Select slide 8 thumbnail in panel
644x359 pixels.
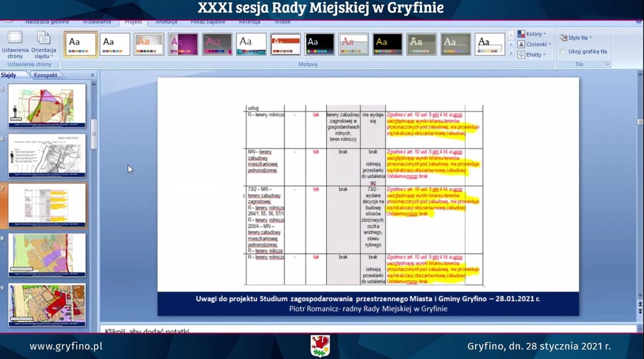pyautogui.click(x=47, y=255)
